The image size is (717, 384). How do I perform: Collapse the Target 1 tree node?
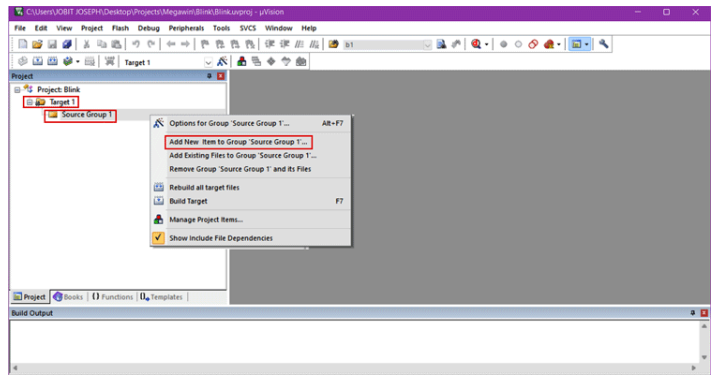29,102
